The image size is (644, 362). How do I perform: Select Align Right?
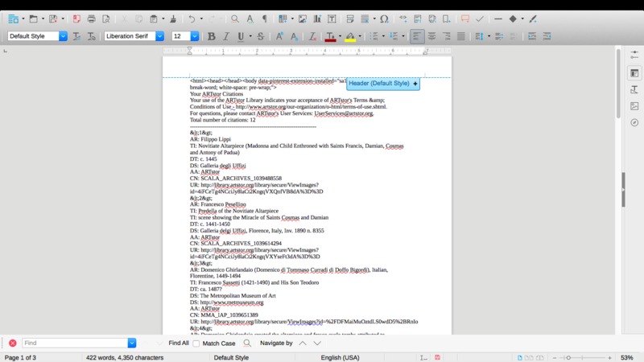click(x=447, y=36)
